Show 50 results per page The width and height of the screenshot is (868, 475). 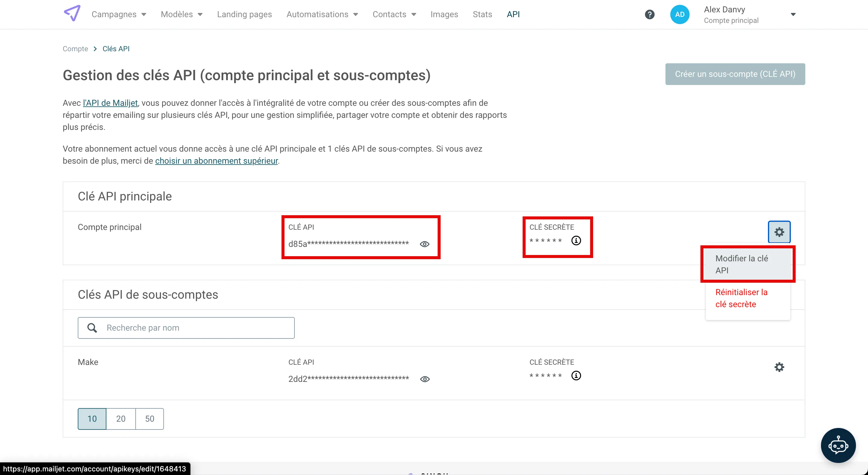click(149, 419)
